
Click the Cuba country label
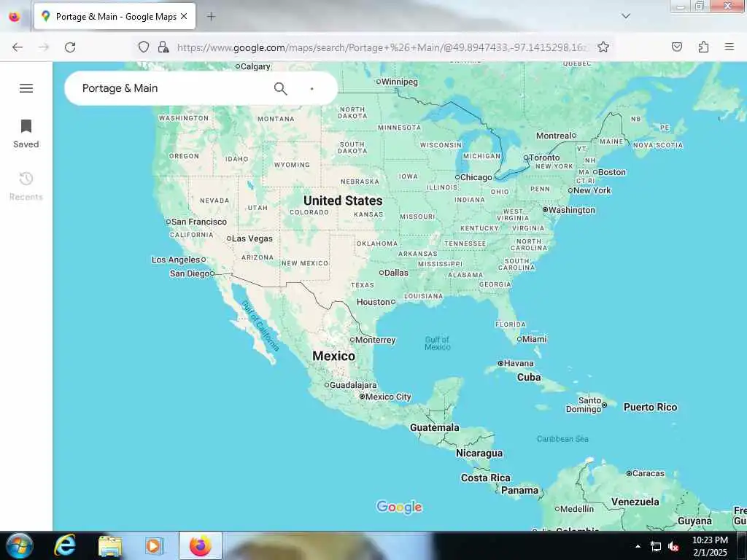point(529,377)
